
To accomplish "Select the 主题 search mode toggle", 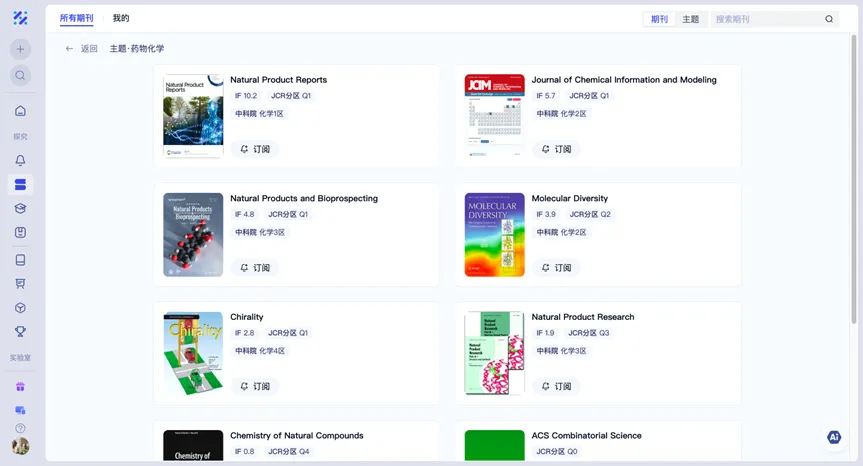I will [x=691, y=19].
